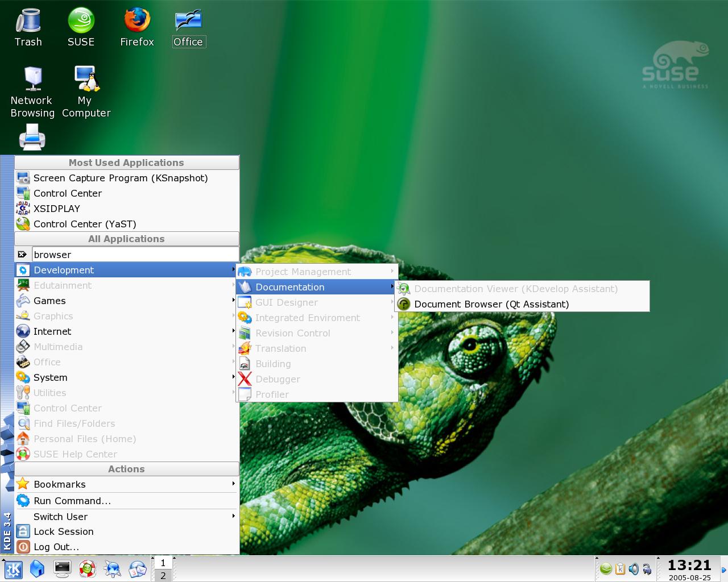Viewport: 728px width, 582px height.
Task: Switch to virtual desktop 2 in the pager
Action: [163, 575]
